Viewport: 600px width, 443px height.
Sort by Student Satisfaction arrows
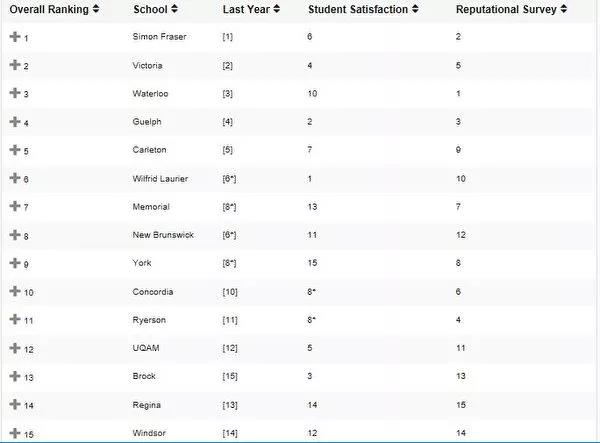coord(415,9)
